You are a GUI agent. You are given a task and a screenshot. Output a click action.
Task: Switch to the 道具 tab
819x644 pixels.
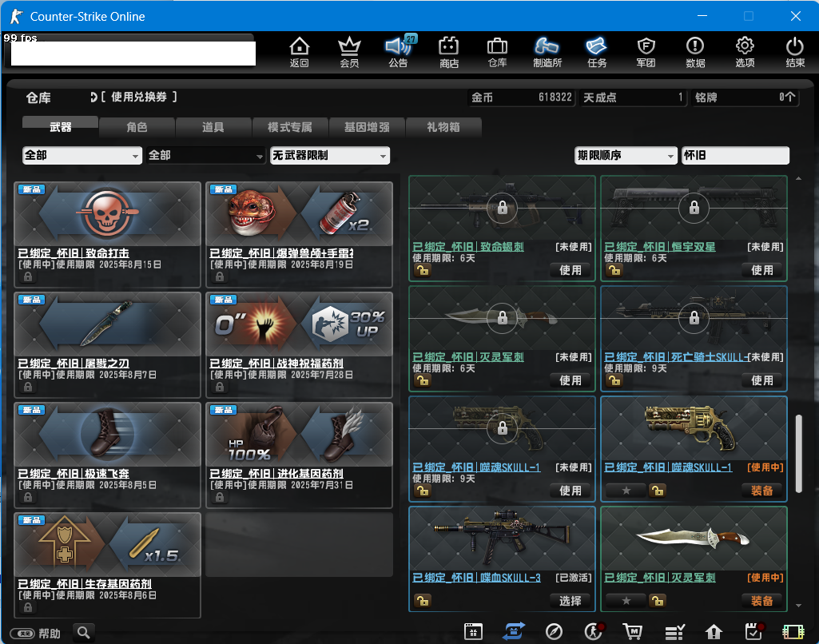(213, 127)
